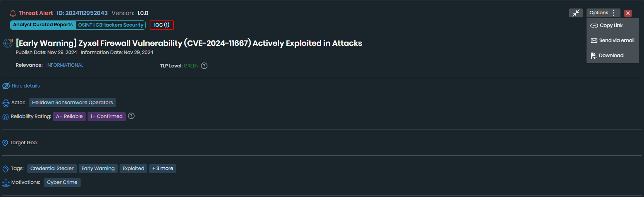Click the Hide details link

26,86
